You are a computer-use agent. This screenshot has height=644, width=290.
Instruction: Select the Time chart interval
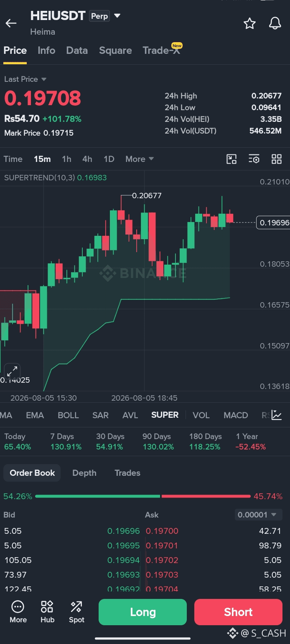coord(13,159)
